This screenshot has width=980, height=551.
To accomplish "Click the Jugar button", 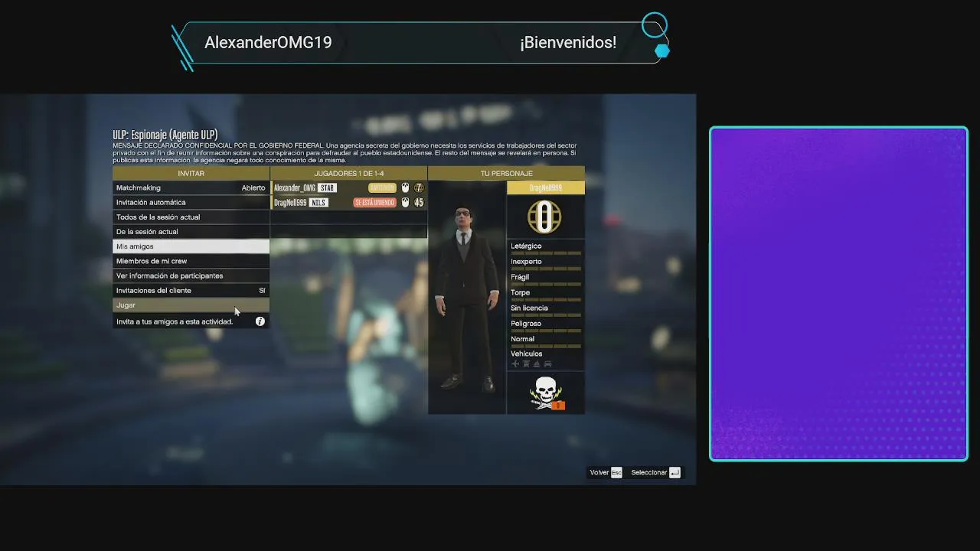I will [191, 305].
